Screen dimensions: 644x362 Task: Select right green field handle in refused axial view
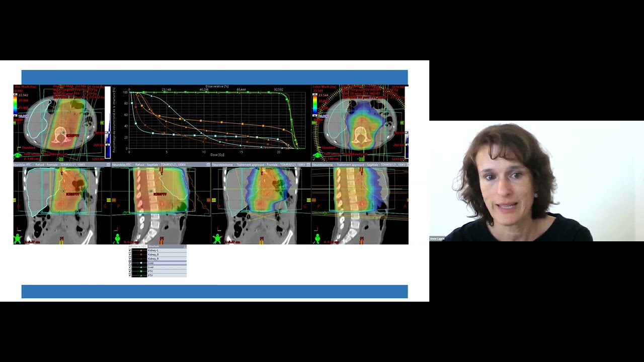pyautogui.click(x=102, y=123)
